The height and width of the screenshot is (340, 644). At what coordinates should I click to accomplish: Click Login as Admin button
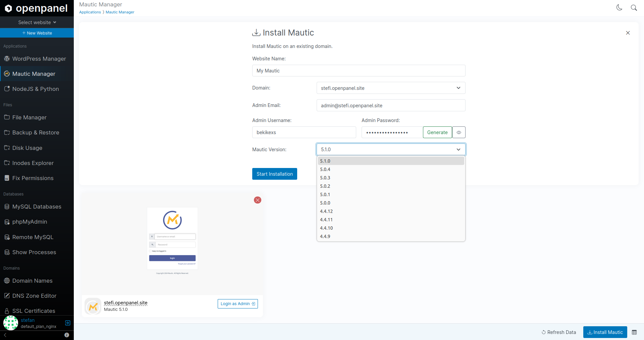coord(238,304)
